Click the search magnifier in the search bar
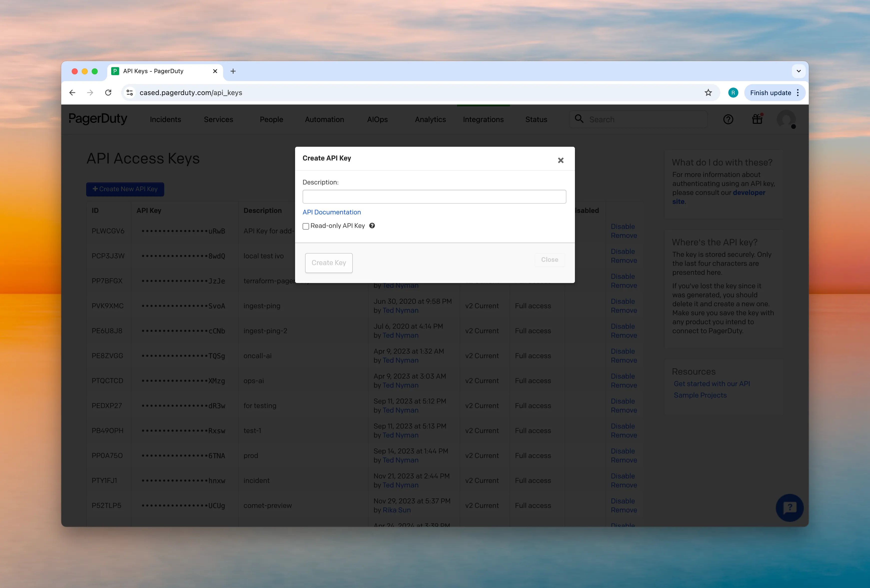The width and height of the screenshot is (870, 588). pos(579,119)
